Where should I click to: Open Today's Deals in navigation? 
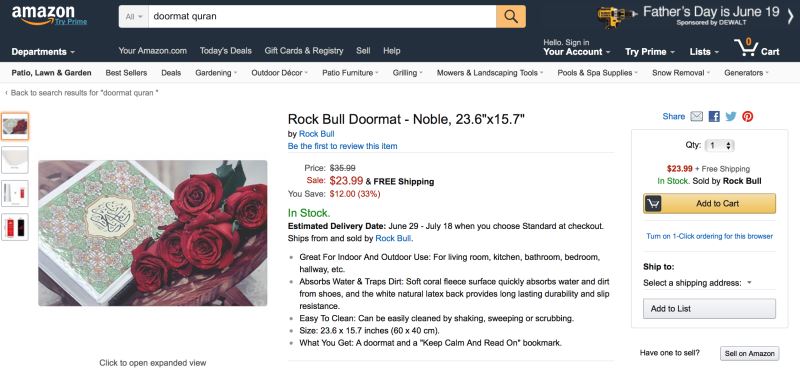(x=226, y=51)
